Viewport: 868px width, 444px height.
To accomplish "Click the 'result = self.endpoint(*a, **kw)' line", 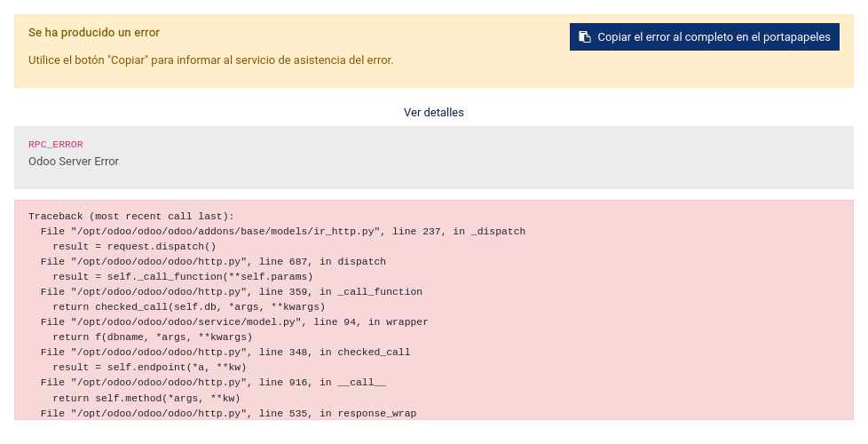I will [149, 368].
